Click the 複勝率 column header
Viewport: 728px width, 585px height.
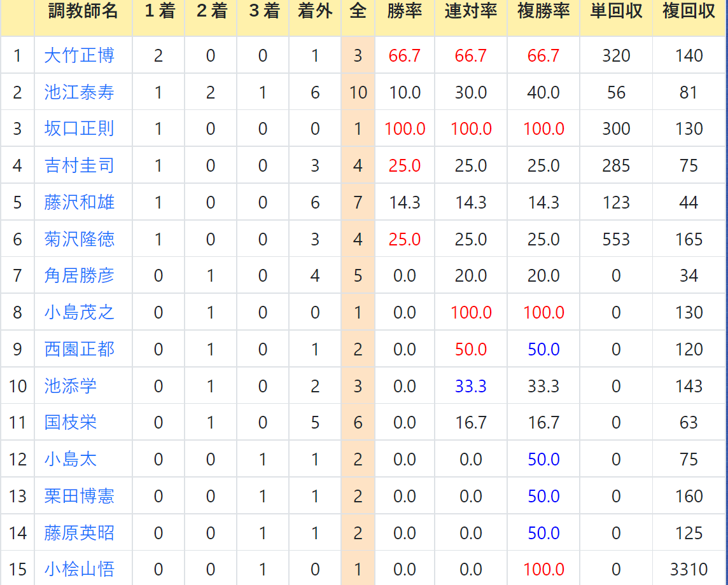tap(543, 11)
